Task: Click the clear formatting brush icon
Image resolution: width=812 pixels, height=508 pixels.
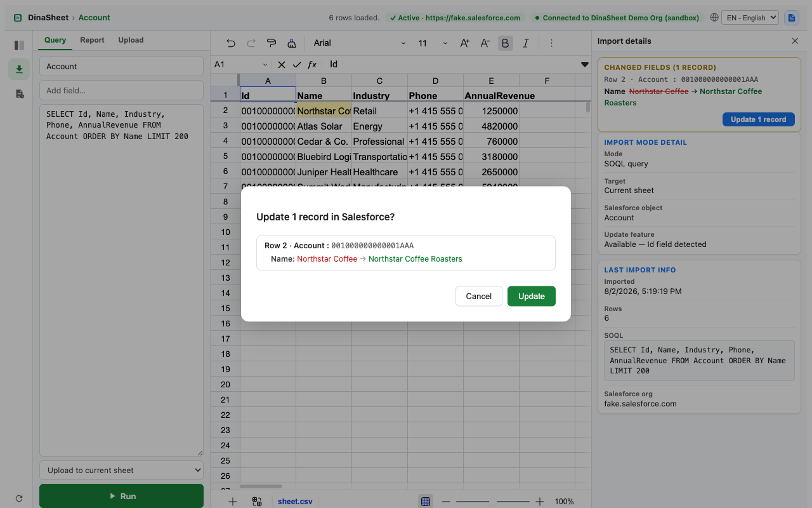Action: point(292,43)
